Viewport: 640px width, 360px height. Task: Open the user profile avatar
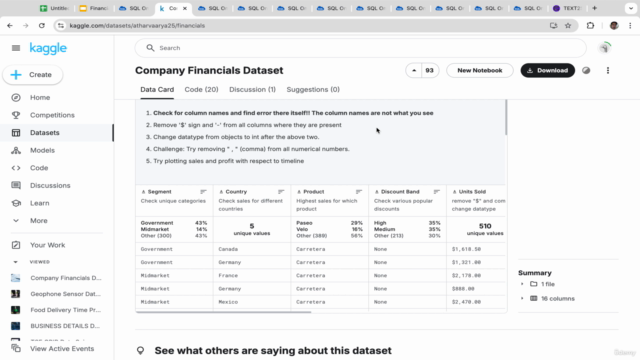click(604, 48)
